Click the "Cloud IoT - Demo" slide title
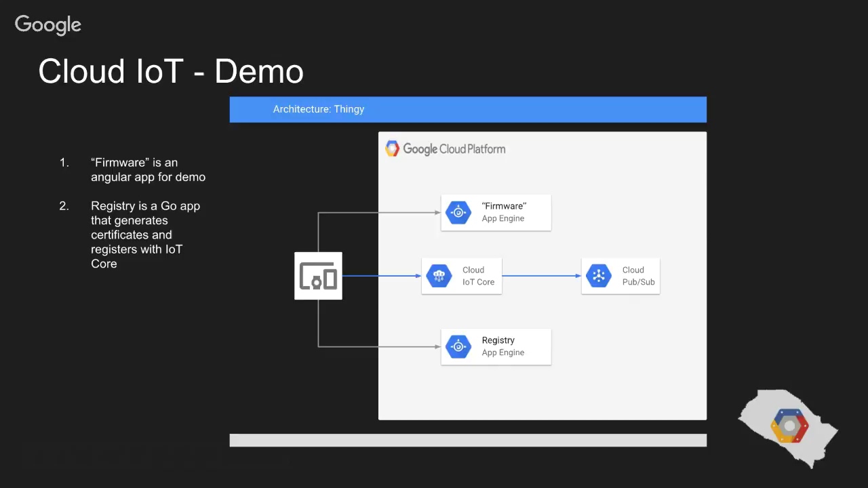This screenshot has width=868, height=488. pos(171,71)
